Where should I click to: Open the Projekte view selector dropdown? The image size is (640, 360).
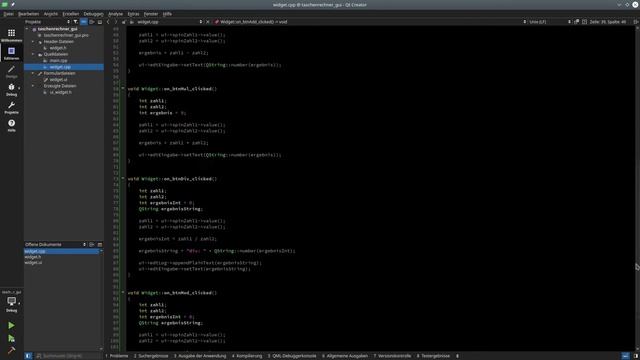[x=47, y=22]
